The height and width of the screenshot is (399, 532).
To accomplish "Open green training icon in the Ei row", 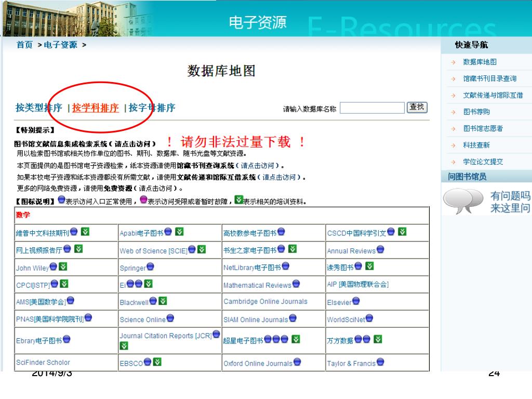I will click(x=149, y=284).
